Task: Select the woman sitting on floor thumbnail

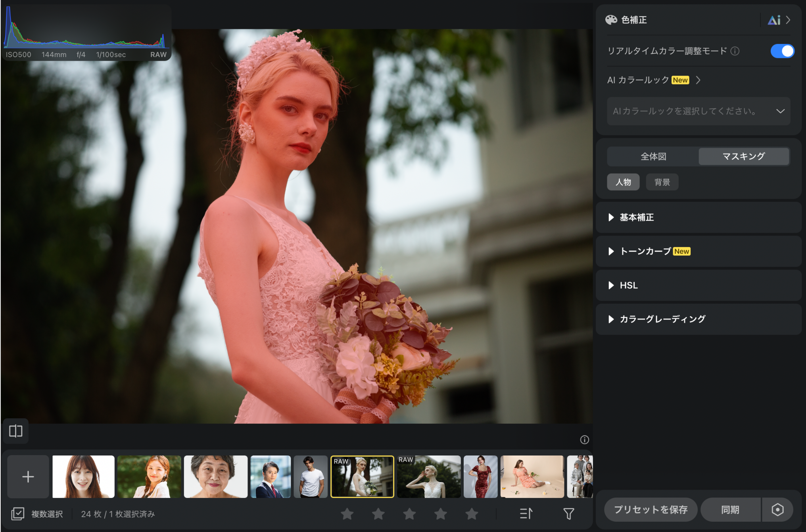Action: click(532, 477)
